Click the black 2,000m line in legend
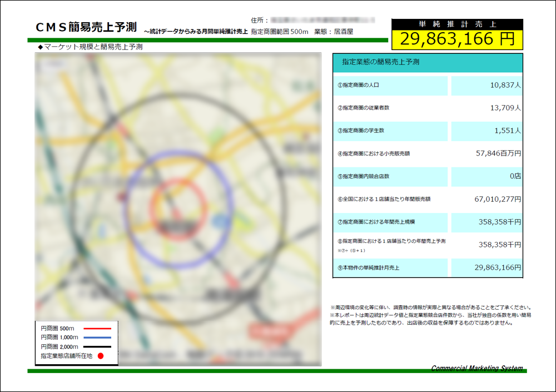 [97, 347]
